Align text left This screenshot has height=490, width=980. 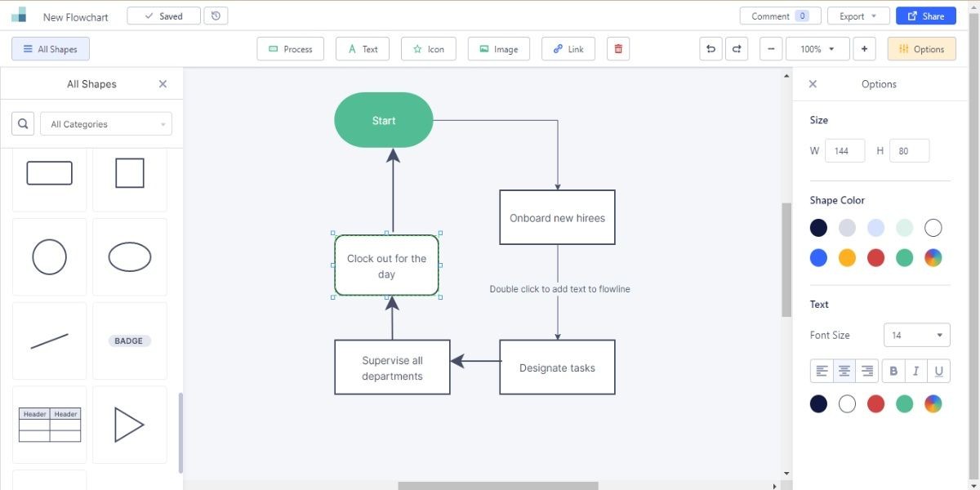[822, 371]
